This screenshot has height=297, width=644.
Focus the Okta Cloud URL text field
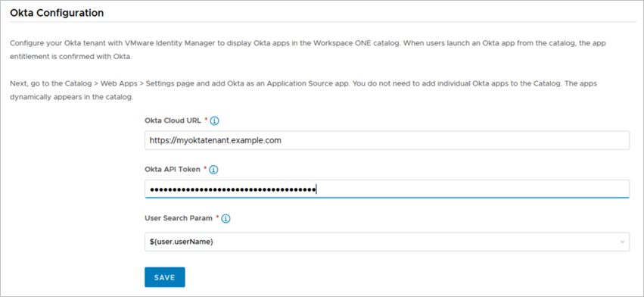pyautogui.click(x=387, y=140)
